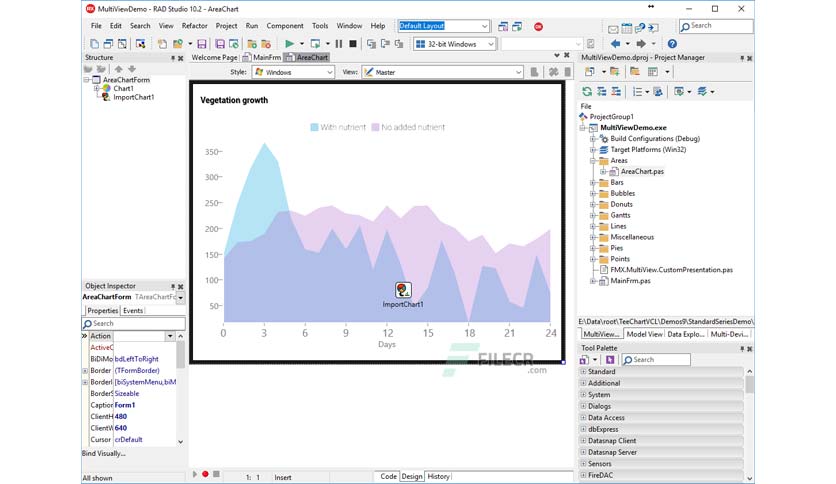Click the Tool Palette scrollbar down arrow
836x484 pixels.
coord(749,478)
